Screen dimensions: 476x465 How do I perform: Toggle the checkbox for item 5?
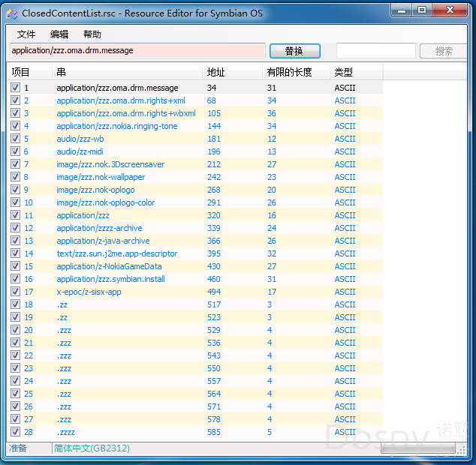click(15, 139)
